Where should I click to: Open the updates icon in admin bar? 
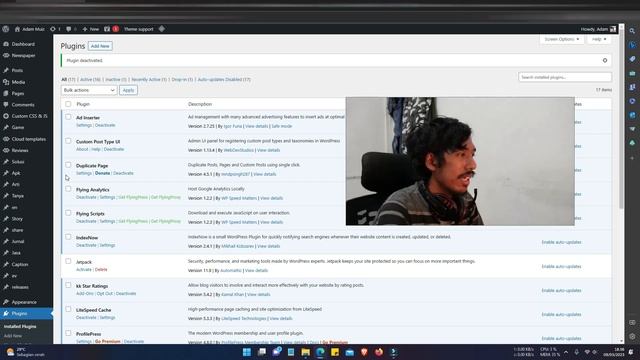coord(53,29)
